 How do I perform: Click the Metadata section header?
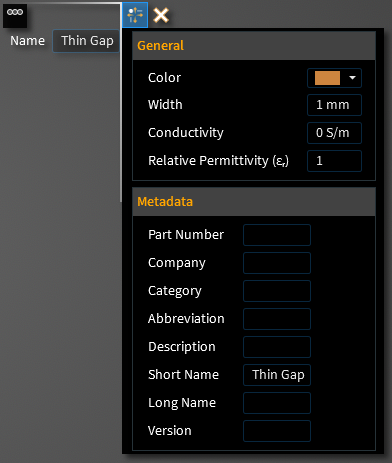pos(254,202)
